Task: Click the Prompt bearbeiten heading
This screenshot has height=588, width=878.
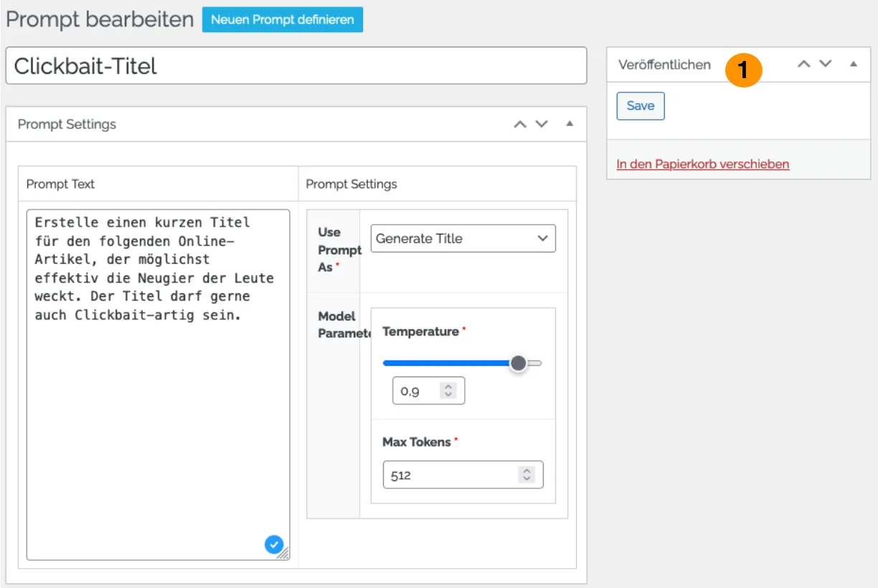Action: coord(100,19)
